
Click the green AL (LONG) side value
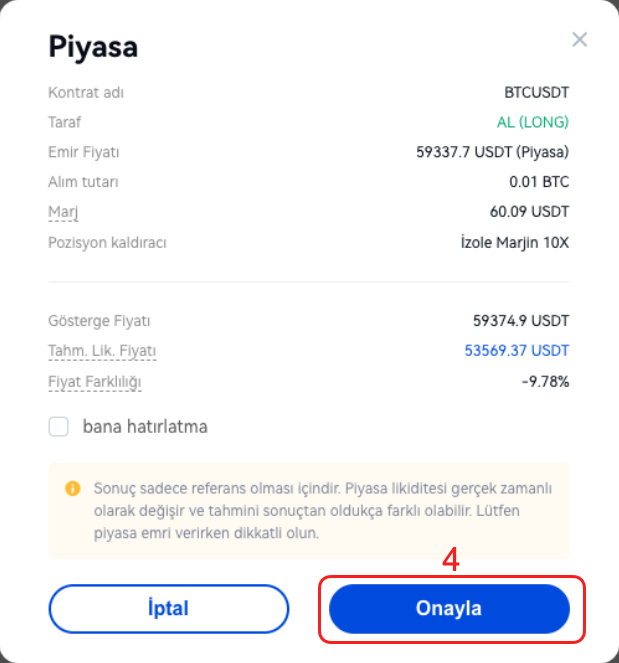pos(533,122)
